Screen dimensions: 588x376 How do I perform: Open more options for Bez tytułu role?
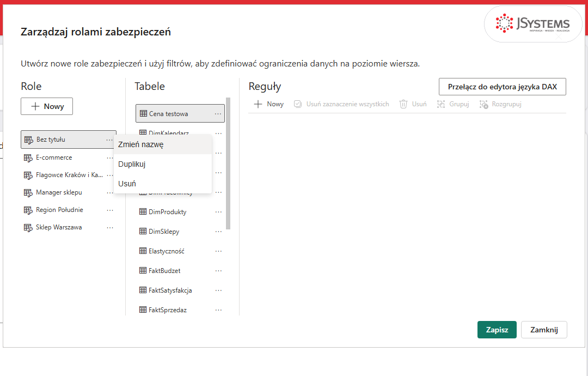pyautogui.click(x=109, y=140)
